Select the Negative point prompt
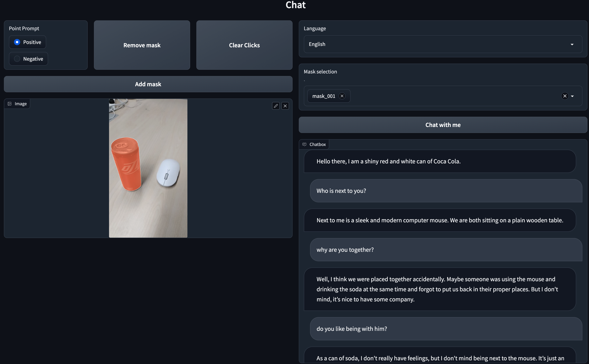Image resolution: width=589 pixels, height=364 pixels. click(x=17, y=59)
